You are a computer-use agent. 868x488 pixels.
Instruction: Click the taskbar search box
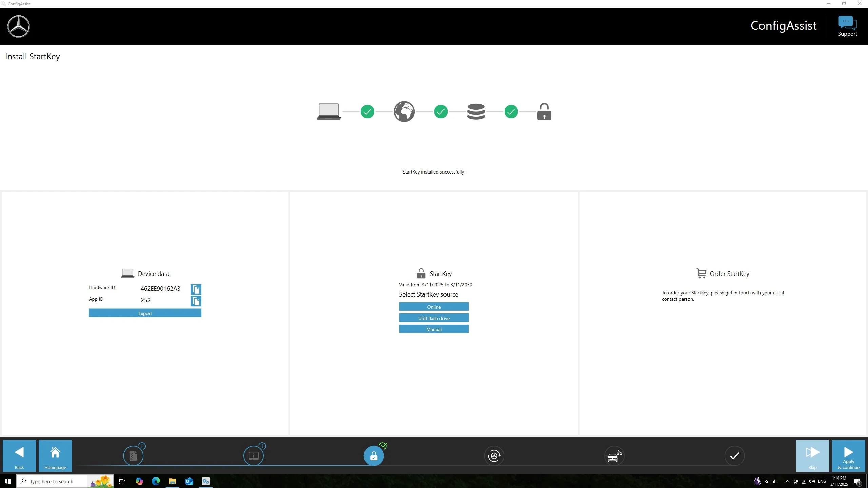coord(65,481)
